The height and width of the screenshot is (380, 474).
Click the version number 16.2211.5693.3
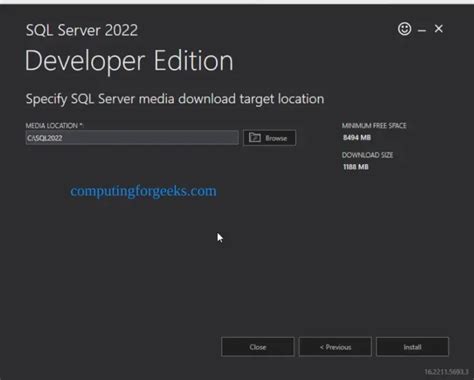[446, 372]
